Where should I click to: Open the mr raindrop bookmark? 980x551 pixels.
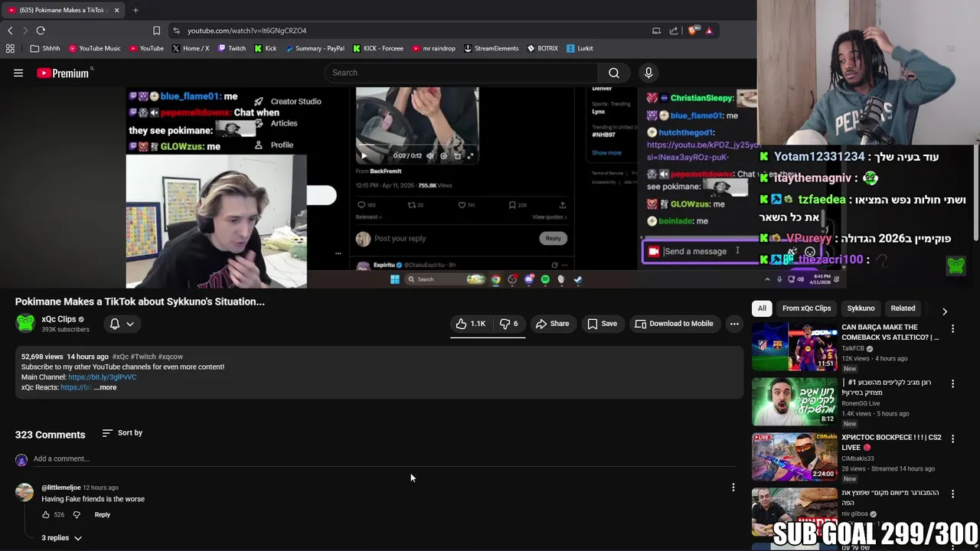click(433, 48)
